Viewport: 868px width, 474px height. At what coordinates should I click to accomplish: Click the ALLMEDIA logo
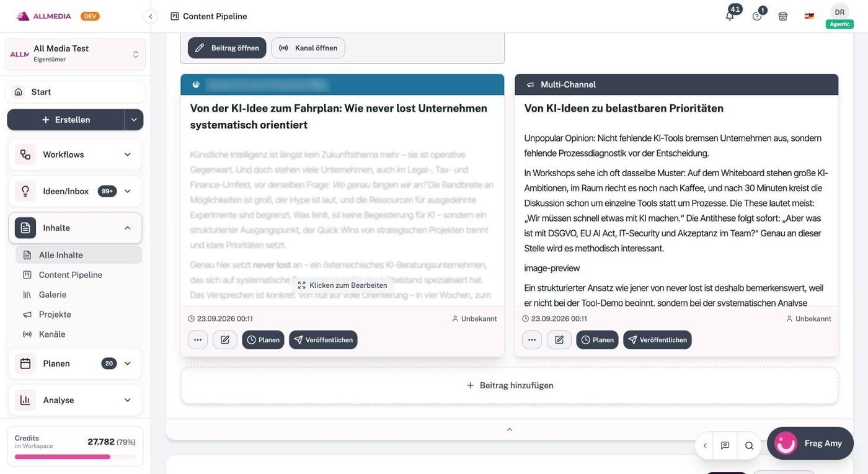44,16
